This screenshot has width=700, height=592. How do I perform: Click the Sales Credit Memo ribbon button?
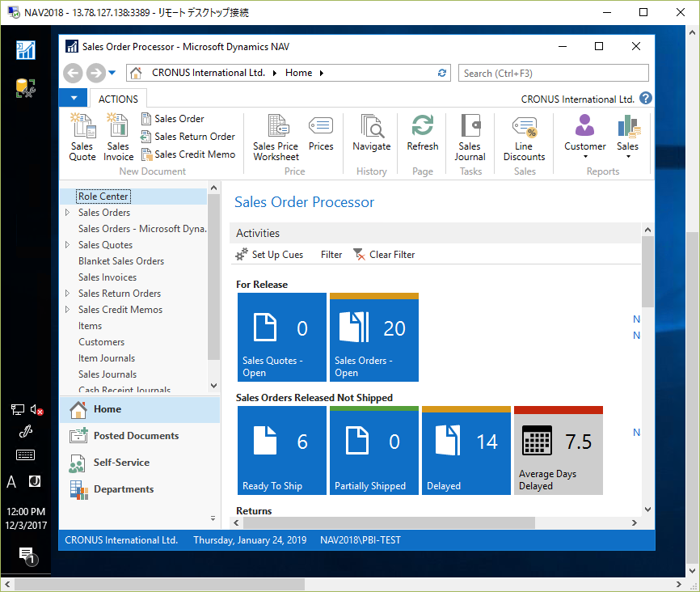click(x=188, y=154)
